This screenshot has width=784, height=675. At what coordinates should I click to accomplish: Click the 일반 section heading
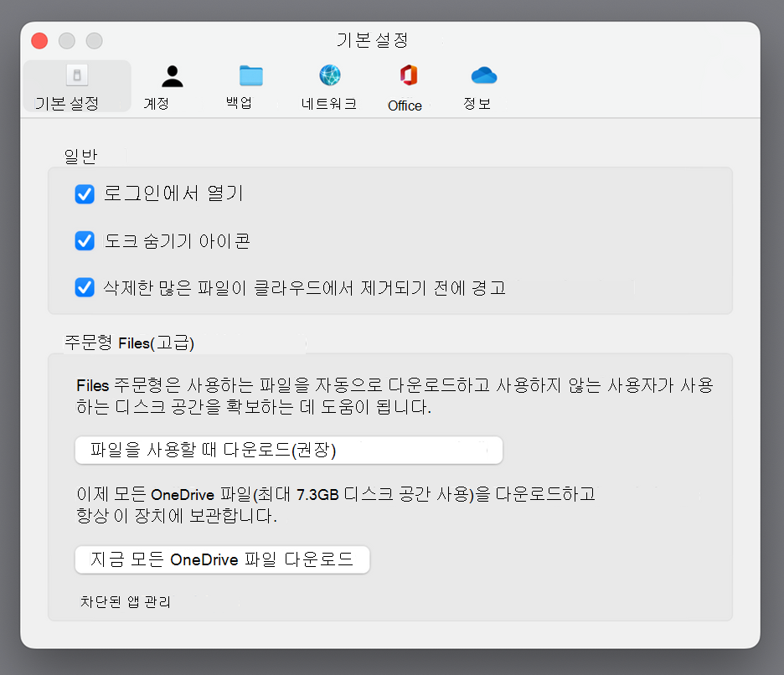tap(80, 157)
